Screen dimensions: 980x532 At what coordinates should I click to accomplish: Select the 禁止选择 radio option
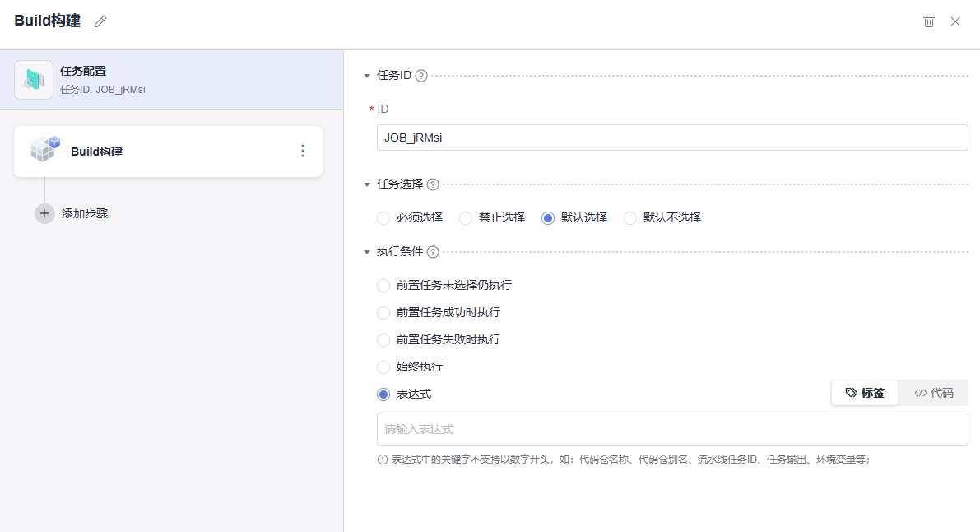(466, 218)
